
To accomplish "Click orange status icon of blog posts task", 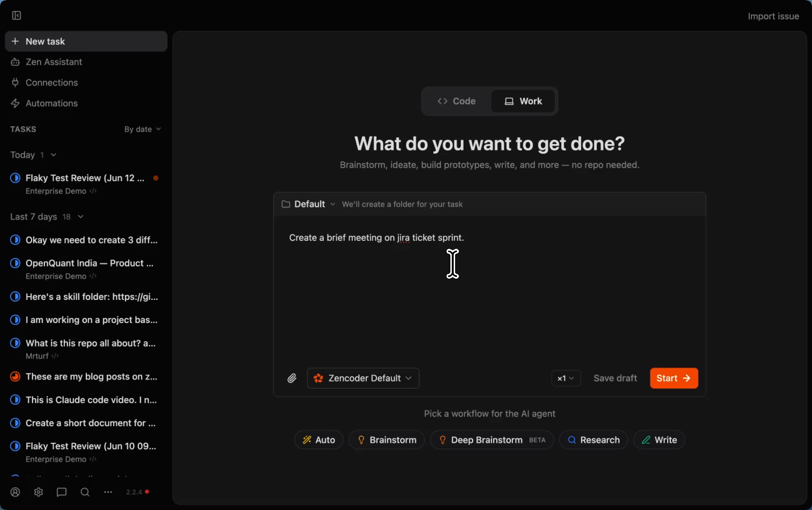I will [15, 376].
